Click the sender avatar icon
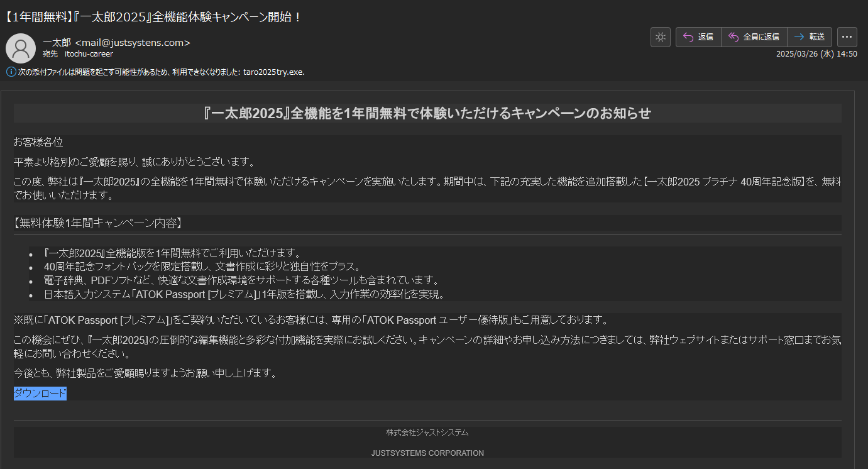This screenshot has width=868, height=469. pos(21,48)
